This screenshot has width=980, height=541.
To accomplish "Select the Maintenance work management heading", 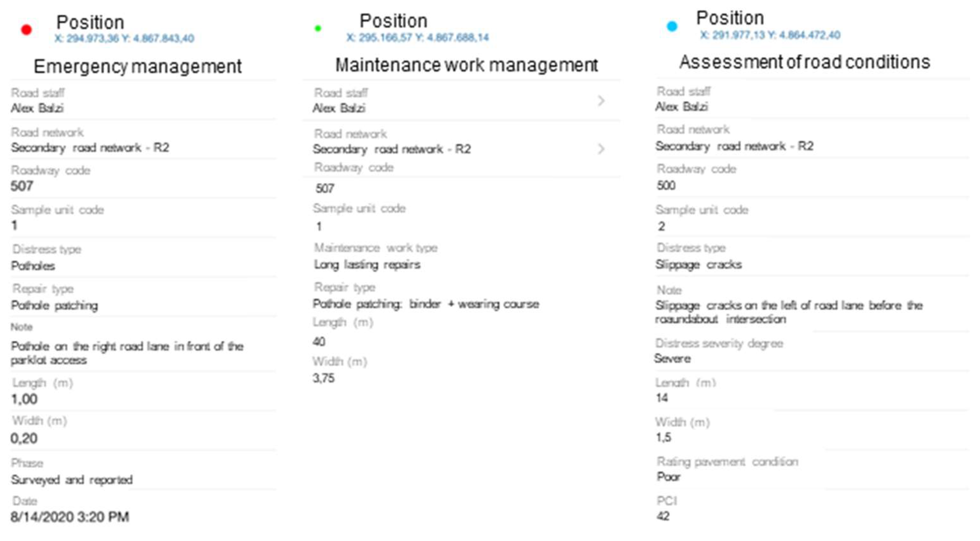I will (466, 65).
